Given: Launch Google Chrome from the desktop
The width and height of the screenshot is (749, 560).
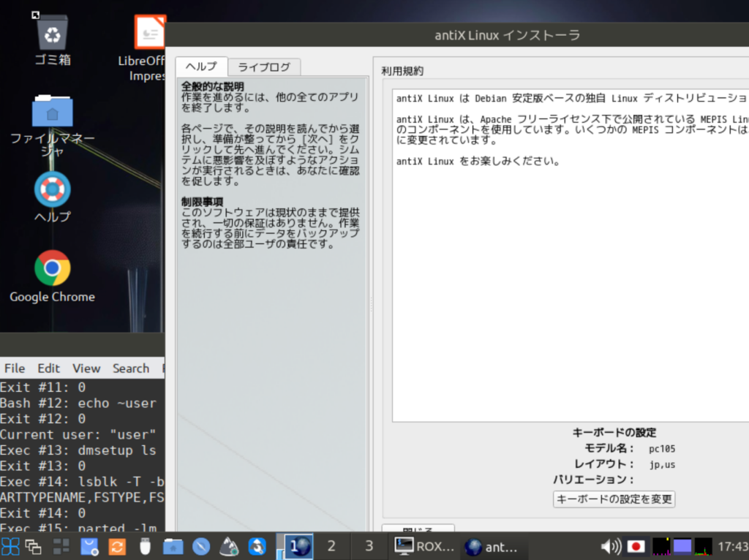Looking at the screenshot, I should (53, 276).
